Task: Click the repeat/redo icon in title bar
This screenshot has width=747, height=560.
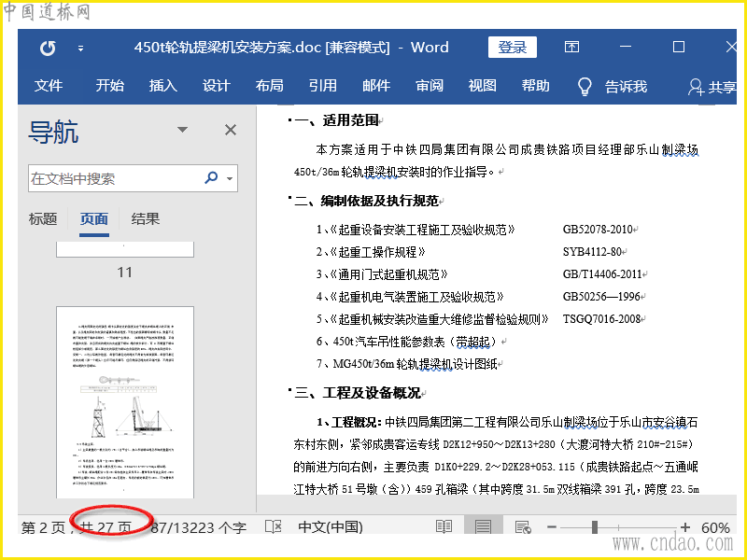Action: click(48, 49)
